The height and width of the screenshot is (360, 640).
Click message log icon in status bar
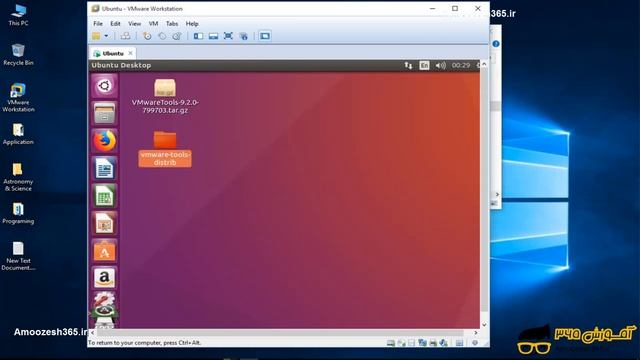pyautogui.click(x=459, y=343)
